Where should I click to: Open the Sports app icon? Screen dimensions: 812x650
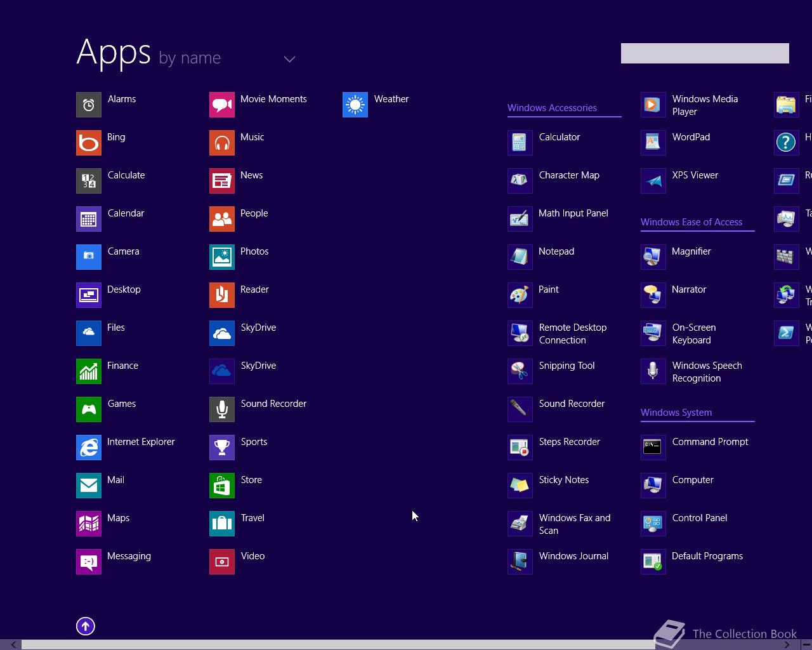(222, 448)
